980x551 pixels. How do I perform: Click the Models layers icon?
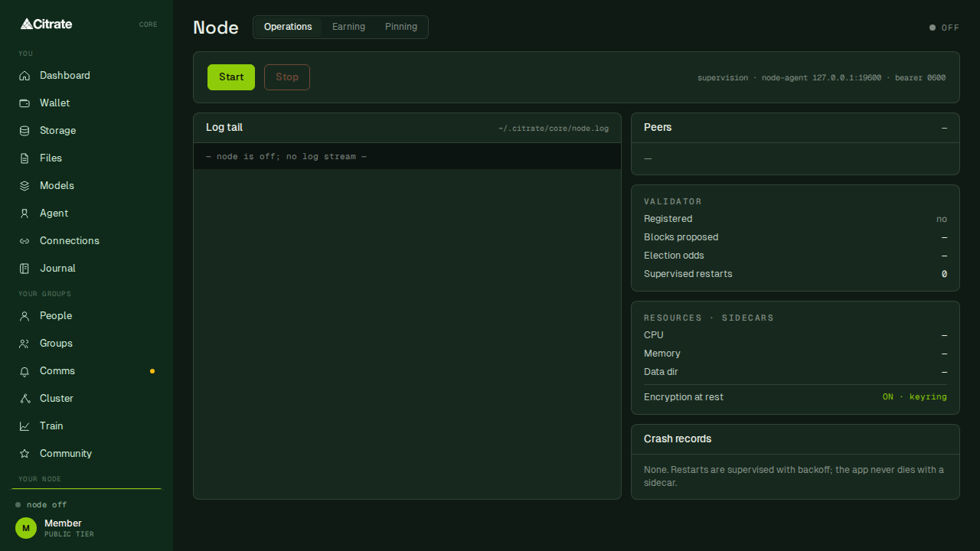click(x=24, y=186)
